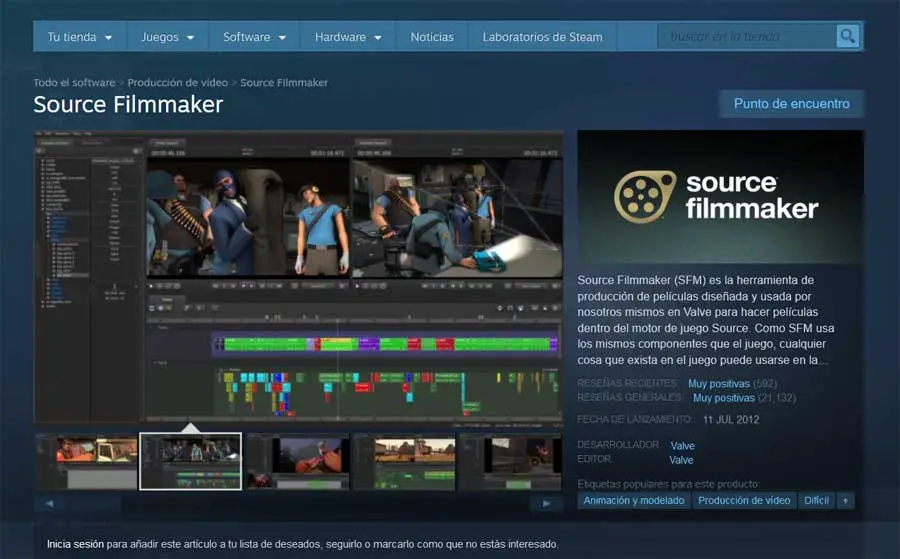Viewport: 900px width, 559px height.
Task: Click the release date 11 JUL 2012
Action: [x=731, y=420]
